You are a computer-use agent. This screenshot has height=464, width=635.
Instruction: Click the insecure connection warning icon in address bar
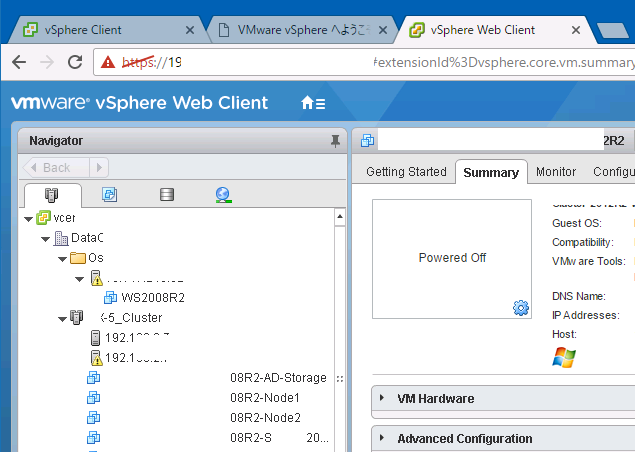(x=108, y=62)
